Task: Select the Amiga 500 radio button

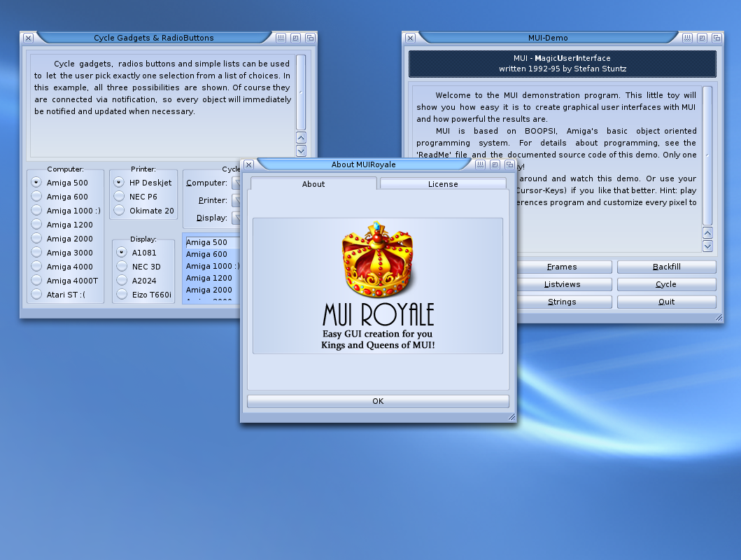Action: click(36, 183)
